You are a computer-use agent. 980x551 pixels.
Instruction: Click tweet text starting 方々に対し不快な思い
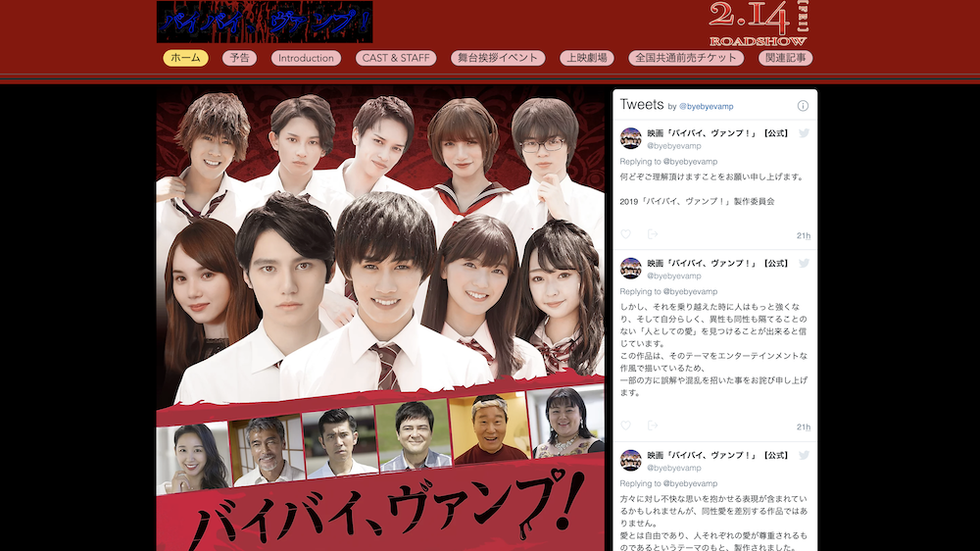pos(713,523)
